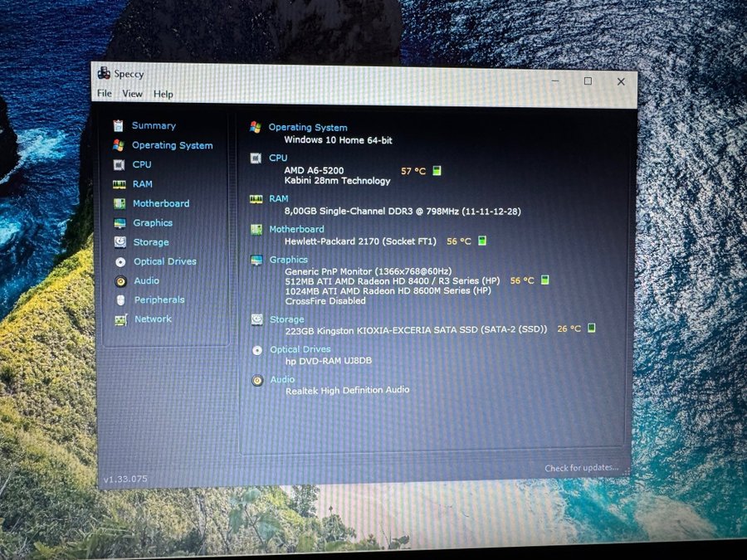Open the Optical Drives section in sidebar
This screenshot has height=560, width=747.
click(165, 261)
